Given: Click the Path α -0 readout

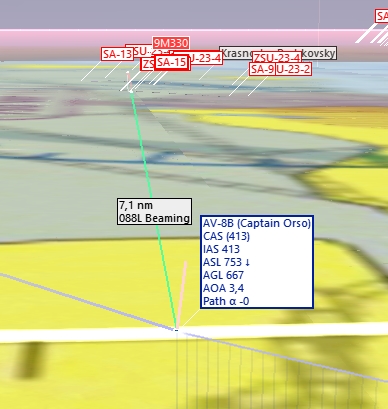Looking at the screenshot, I should [x=226, y=301].
